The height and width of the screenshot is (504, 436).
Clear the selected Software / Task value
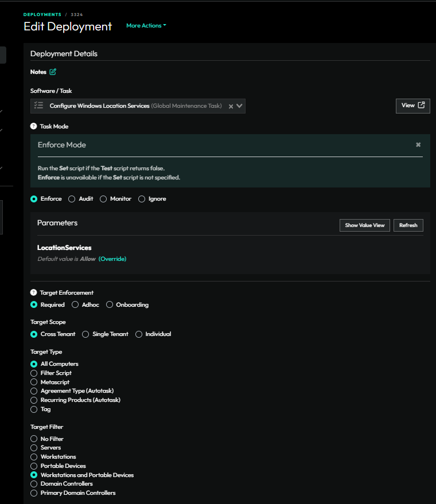pos(231,106)
